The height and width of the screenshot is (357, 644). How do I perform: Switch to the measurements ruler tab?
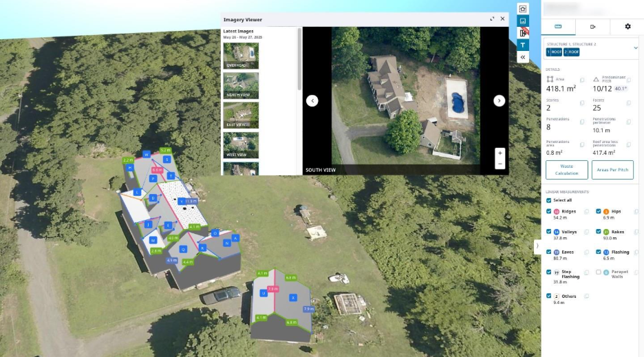coord(558,27)
